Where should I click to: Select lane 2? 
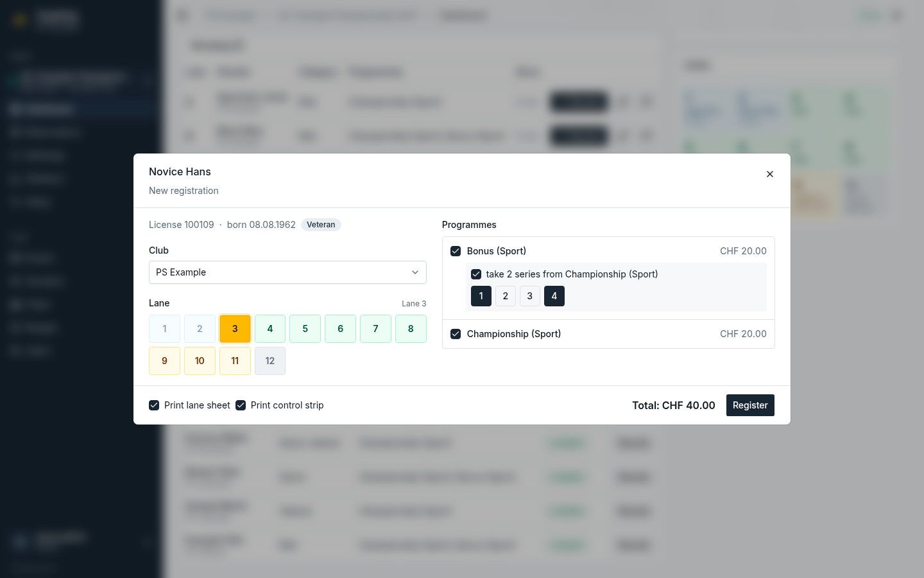click(200, 329)
